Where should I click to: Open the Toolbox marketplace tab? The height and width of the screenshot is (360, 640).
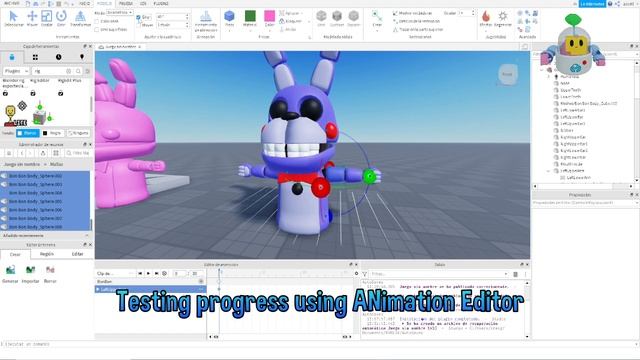coord(12,57)
